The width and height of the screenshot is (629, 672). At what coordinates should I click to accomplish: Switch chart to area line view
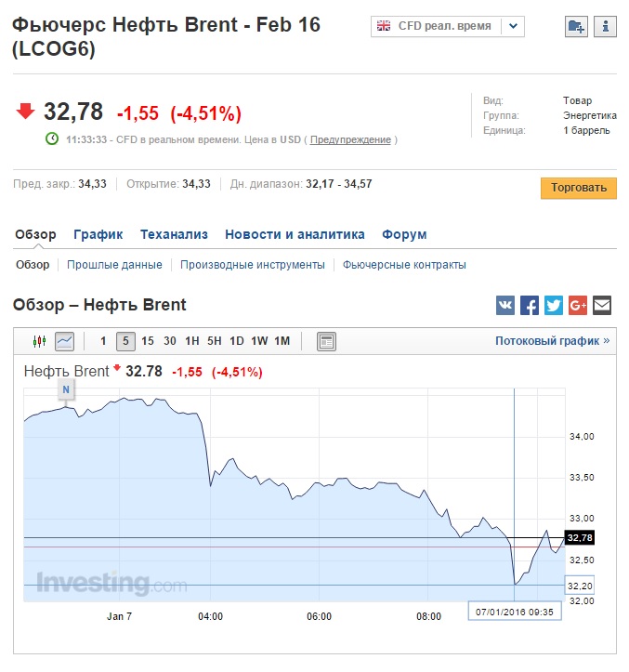click(64, 341)
